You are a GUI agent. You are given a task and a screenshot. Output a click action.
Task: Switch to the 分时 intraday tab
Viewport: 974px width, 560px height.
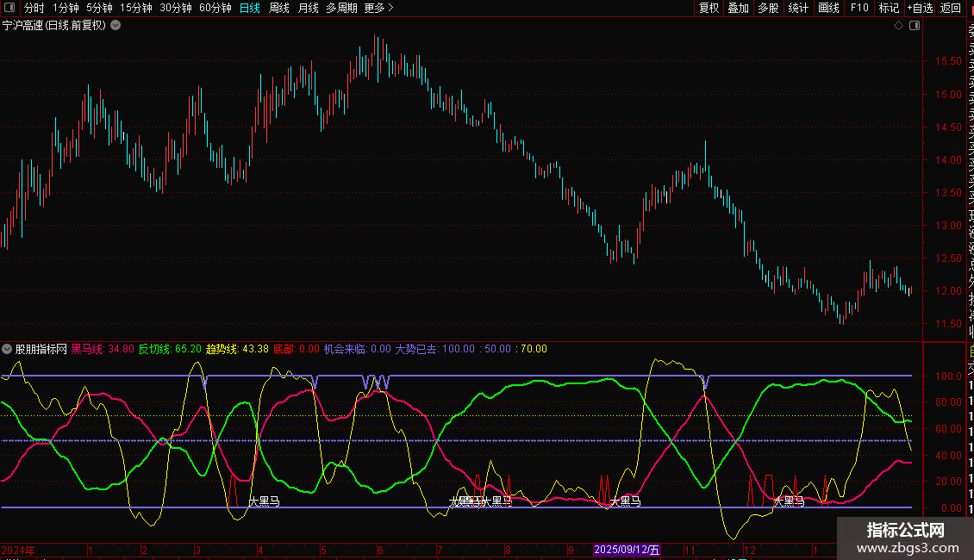tap(34, 9)
